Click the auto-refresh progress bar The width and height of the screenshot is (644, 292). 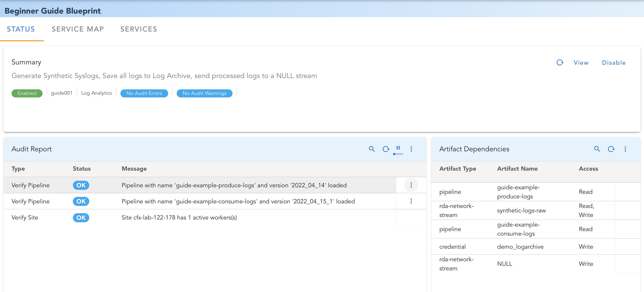pyautogui.click(x=398, y=154)
